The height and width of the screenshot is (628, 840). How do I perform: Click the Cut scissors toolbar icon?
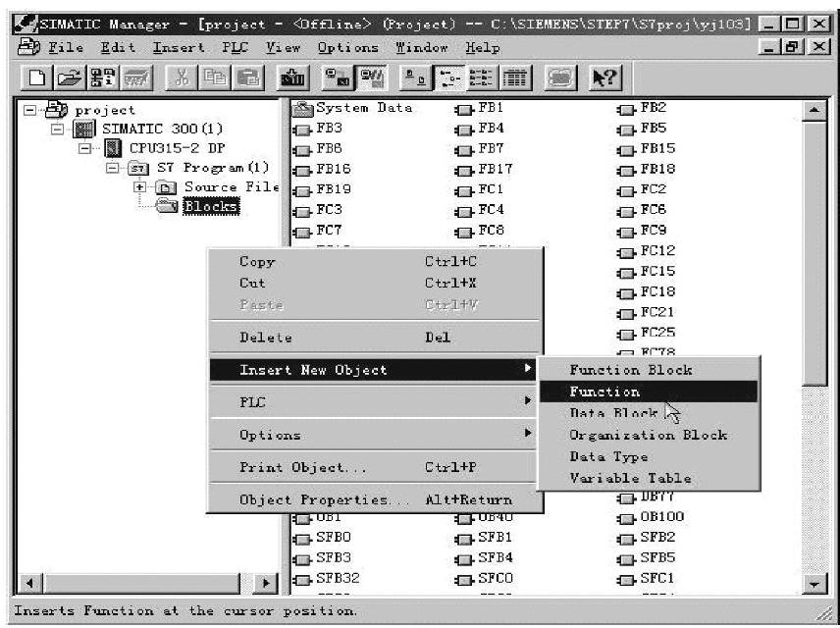pos(182,78)
